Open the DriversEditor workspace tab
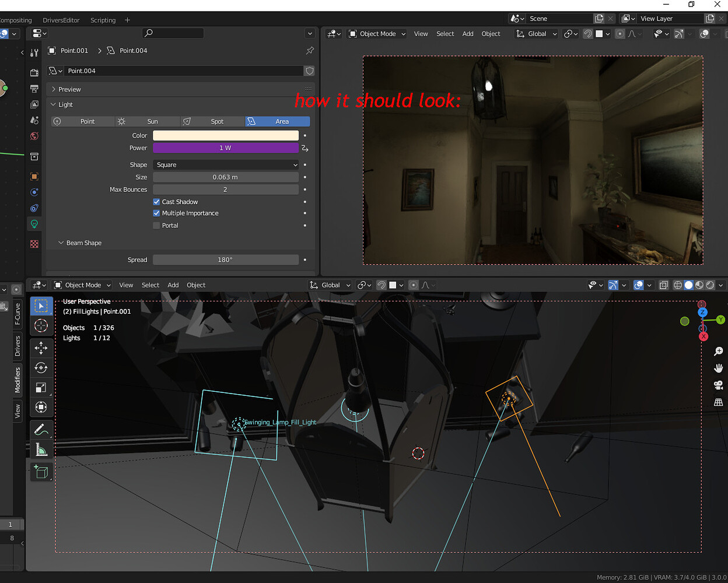This screenshot has width=728, height=583. (x=61, y=20)
